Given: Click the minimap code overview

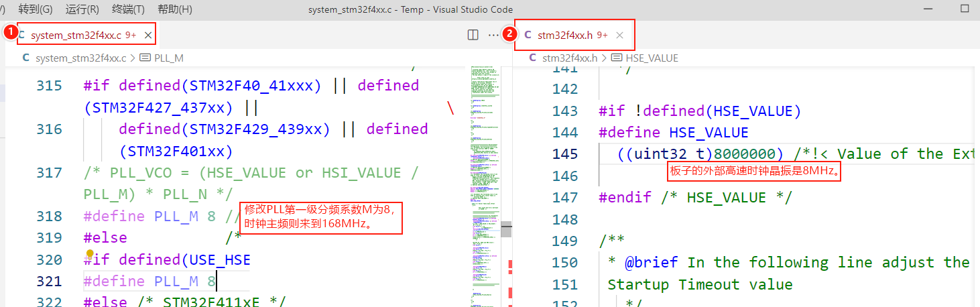Looking at the screenshot, I should 483,168.
